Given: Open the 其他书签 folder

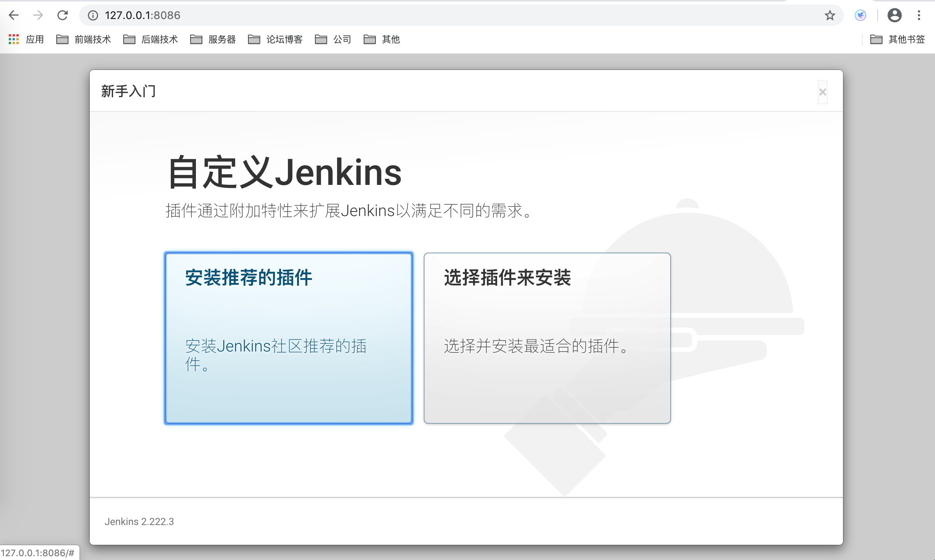Looking at the screenshot, I should coord(898,39).
